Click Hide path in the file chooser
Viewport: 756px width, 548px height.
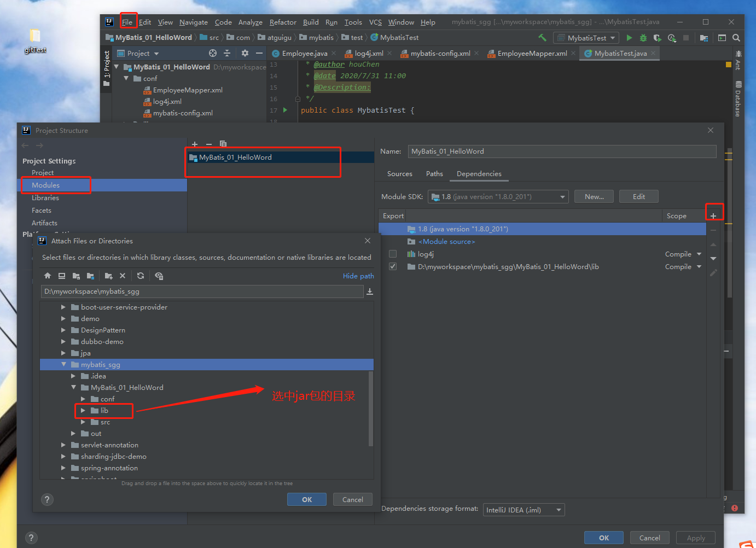[358, 276]
